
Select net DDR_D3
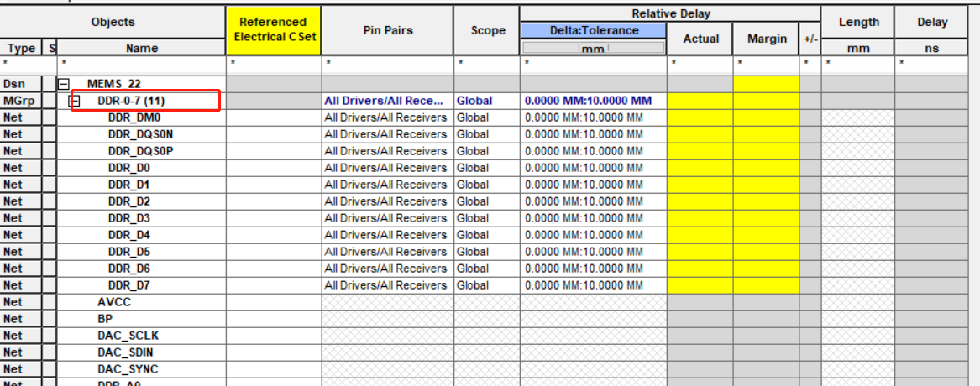(128, 218)
